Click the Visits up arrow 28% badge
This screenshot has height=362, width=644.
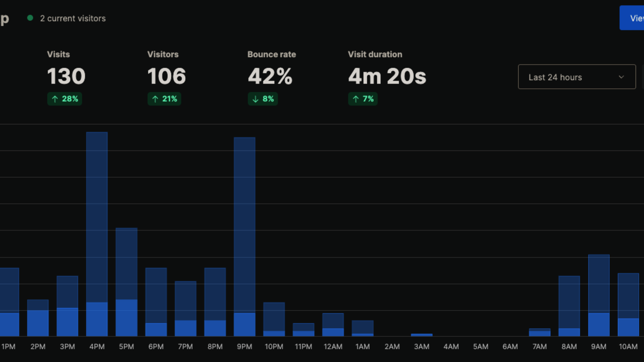(x=65, y=99)
